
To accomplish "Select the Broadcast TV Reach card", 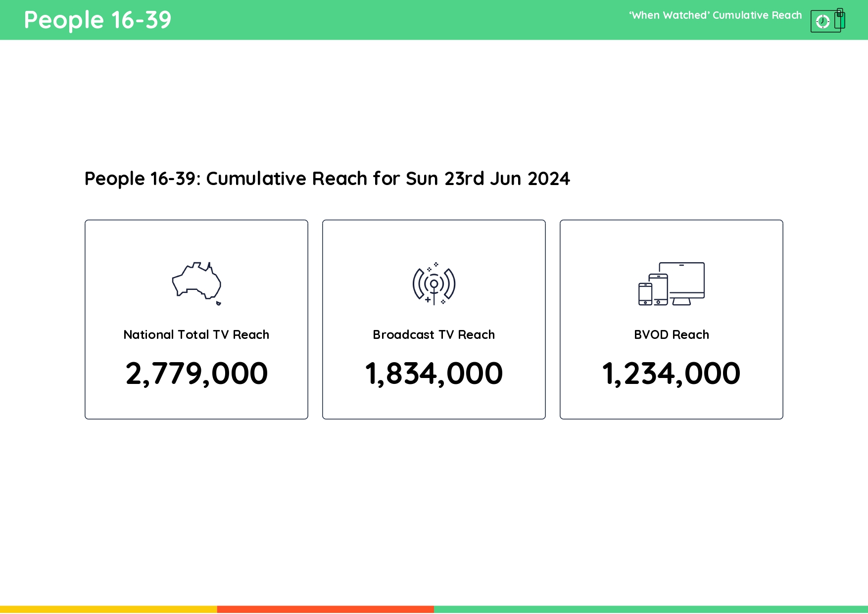I will pyautogui.click(x=434, y=319).
